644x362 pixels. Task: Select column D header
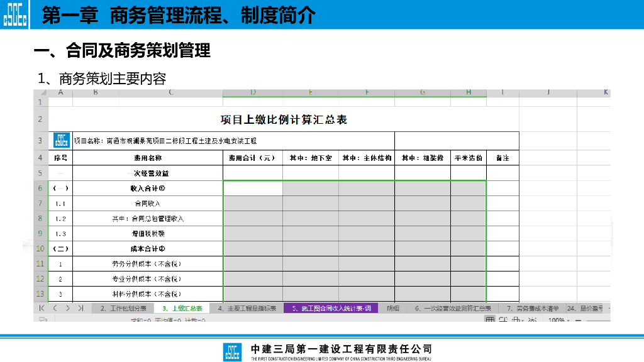253,92
